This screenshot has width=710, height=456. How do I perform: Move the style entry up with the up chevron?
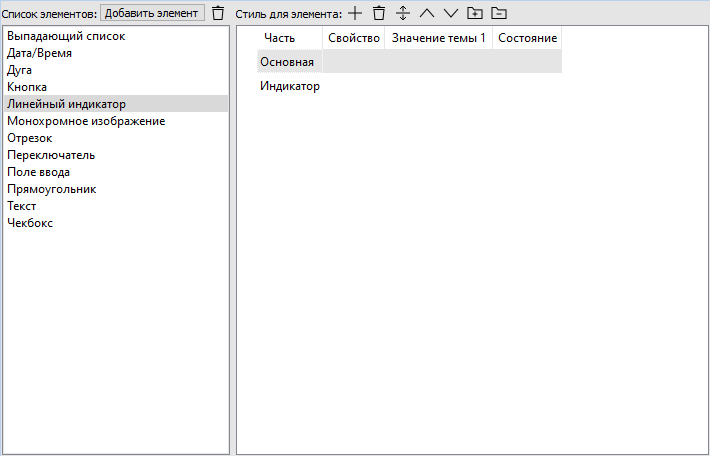(x=427, y=13)
